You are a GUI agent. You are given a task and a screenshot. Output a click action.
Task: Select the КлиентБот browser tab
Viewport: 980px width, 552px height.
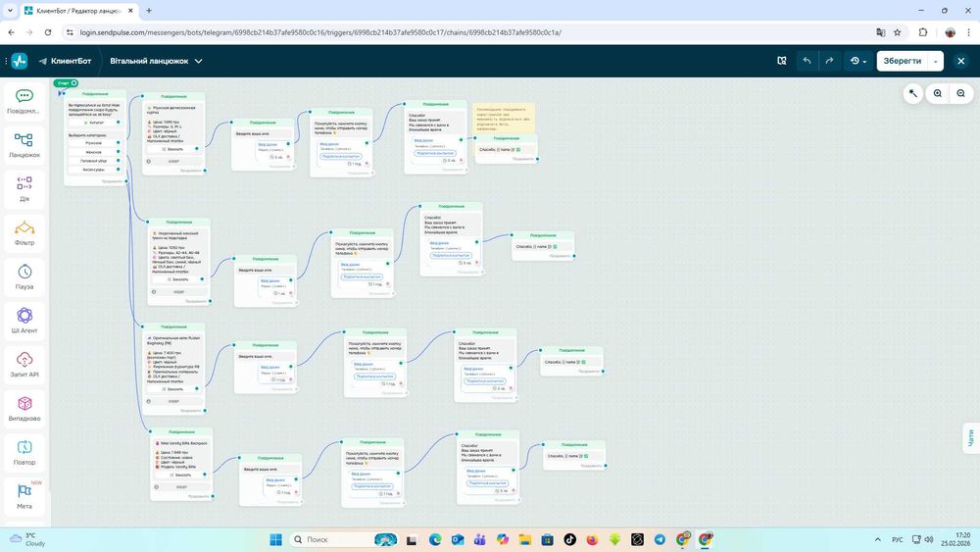tap(79, 11)
